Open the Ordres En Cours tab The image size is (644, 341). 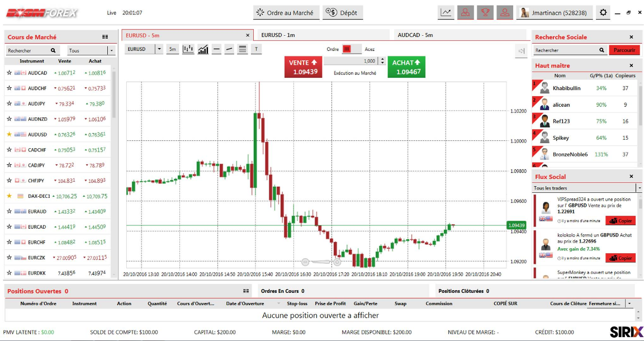tap(343, 291)
